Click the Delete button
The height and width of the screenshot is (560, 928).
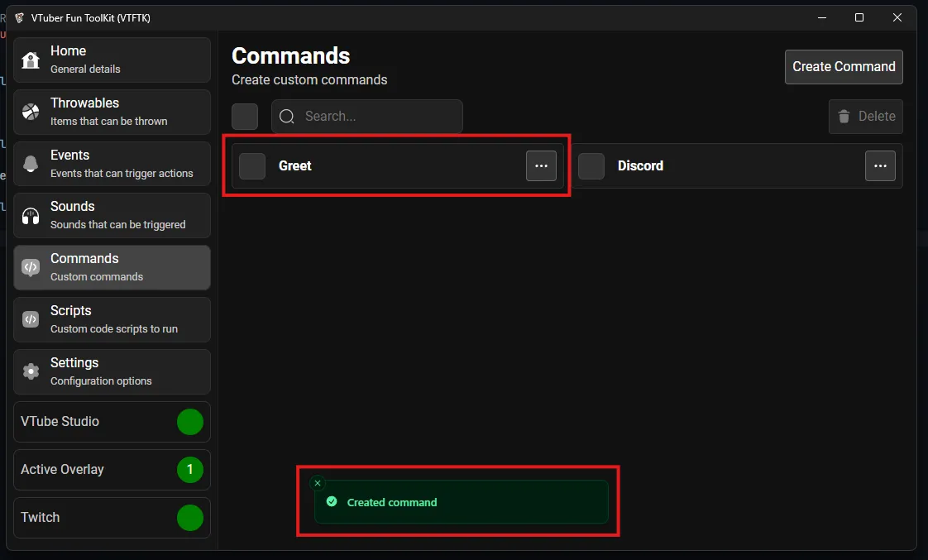865,117
